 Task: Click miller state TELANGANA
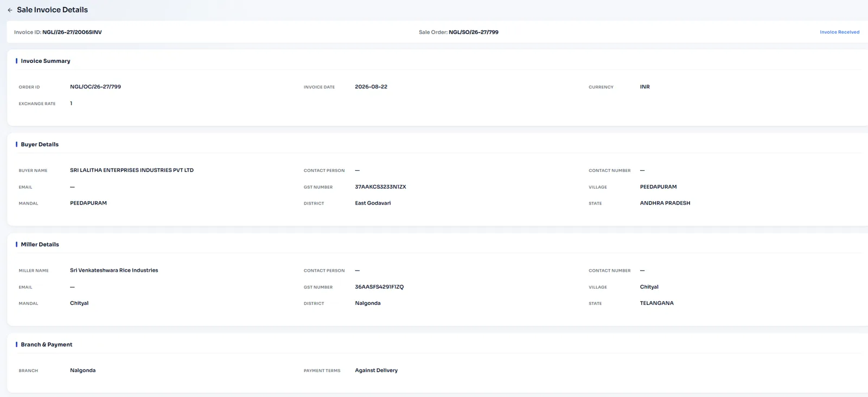coord(657,303)
